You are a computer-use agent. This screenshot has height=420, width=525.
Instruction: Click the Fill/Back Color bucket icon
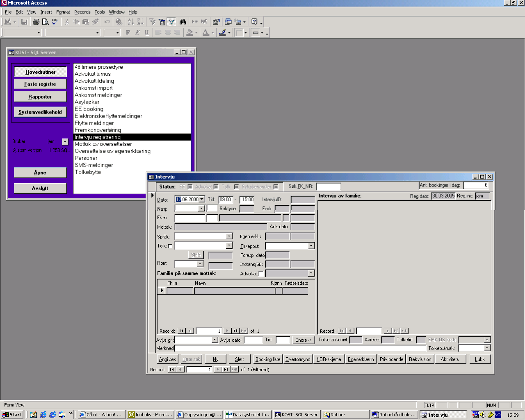(x=189, y=32)
